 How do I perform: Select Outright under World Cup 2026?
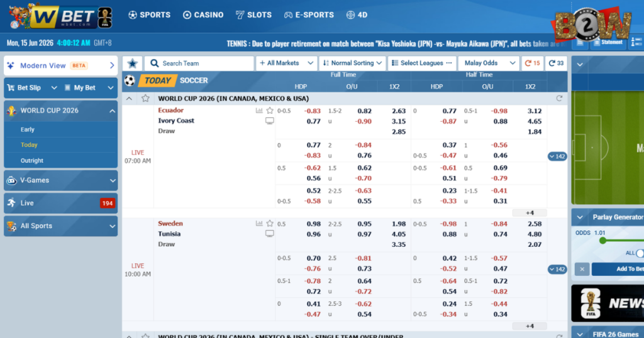tap(32, 160)
